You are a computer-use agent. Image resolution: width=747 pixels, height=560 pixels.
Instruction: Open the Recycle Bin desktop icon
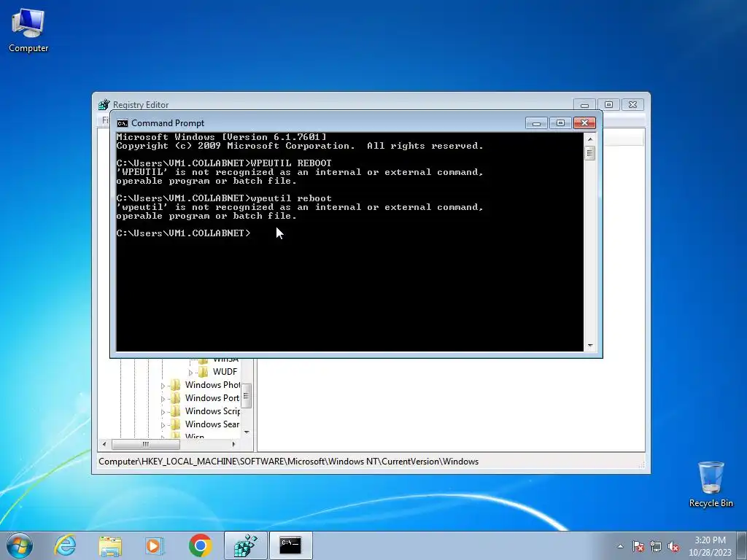click(x=711, y=484)
